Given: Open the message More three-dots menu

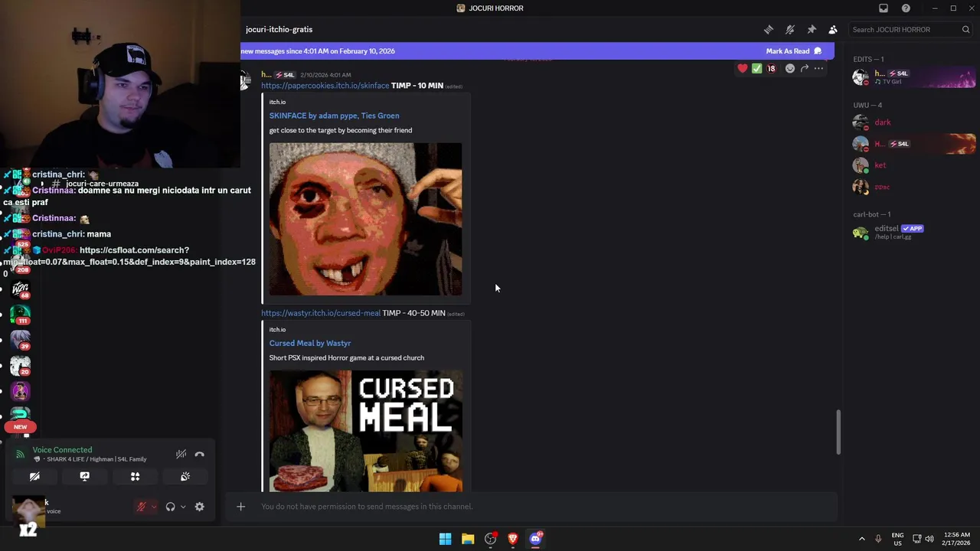Looking at the screenshot, I should pos(819,69).
